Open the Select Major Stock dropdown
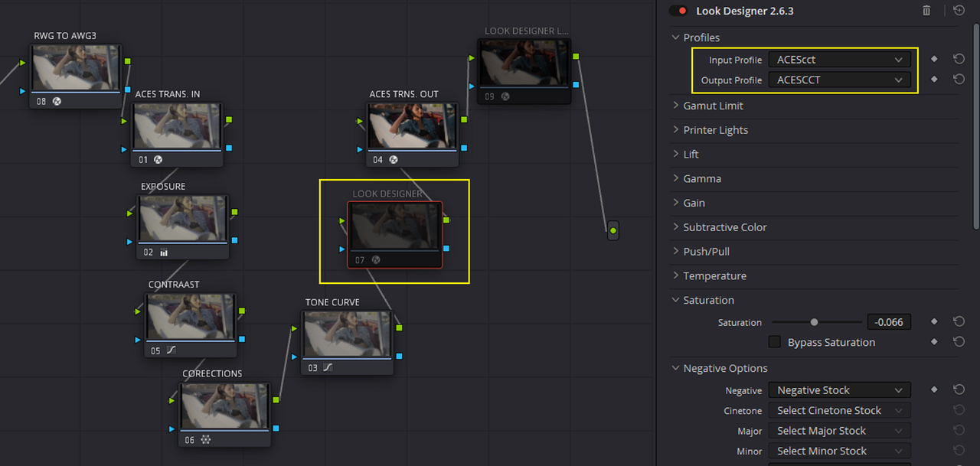 840,431
